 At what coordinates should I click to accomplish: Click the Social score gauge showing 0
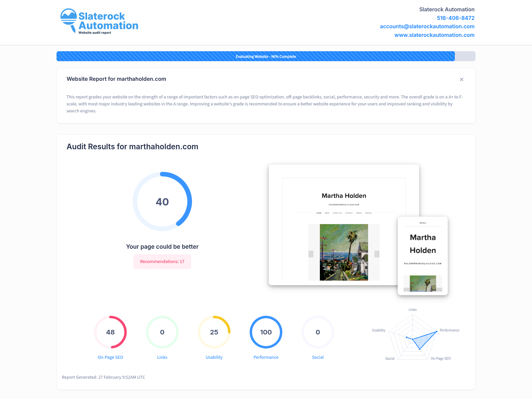click(318, 332)
